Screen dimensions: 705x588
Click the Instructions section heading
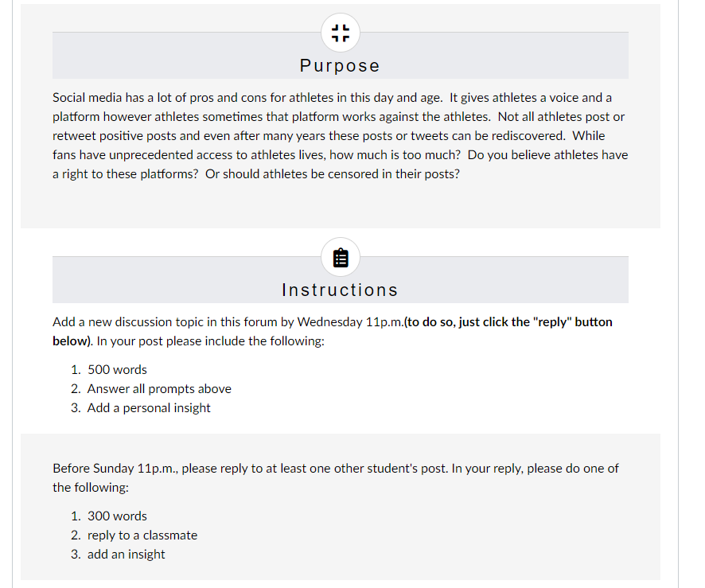[340, 290]
